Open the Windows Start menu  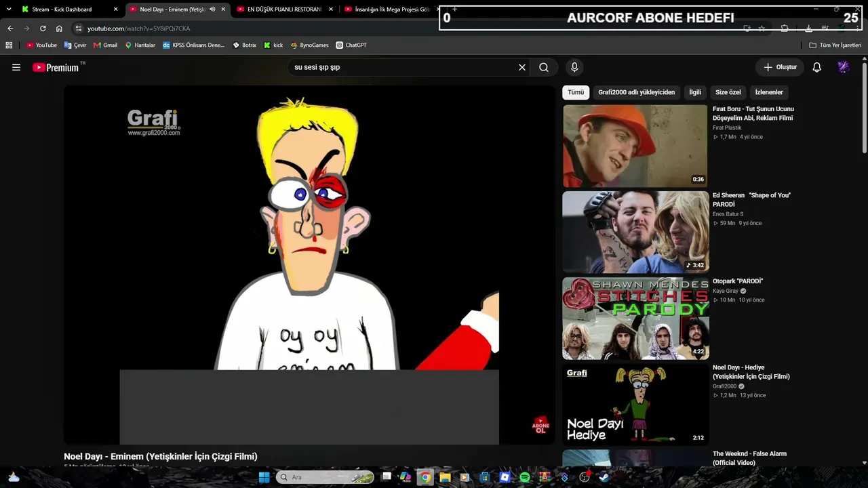pos(264,477)
